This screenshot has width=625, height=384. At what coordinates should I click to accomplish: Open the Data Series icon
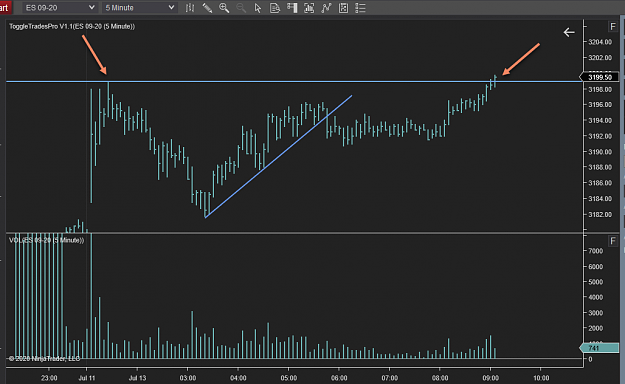click(x=309, y=8)
